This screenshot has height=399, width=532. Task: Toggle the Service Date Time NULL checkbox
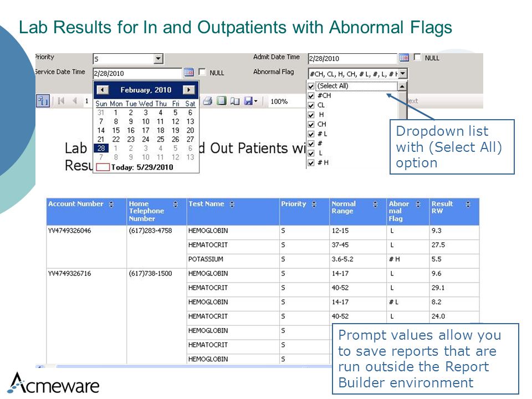(202, 72)
